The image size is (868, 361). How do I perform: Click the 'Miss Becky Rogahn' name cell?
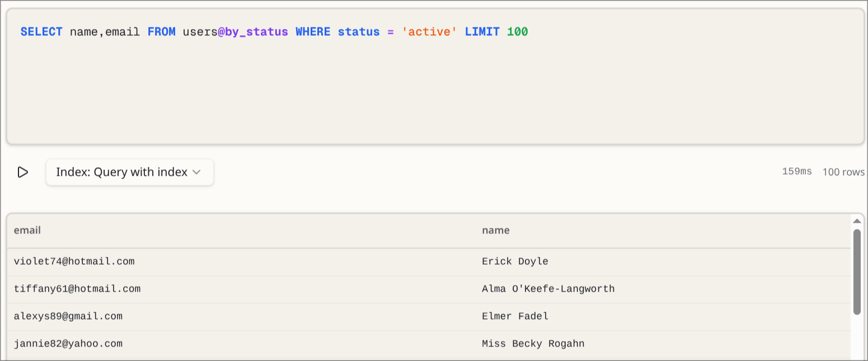533,344
